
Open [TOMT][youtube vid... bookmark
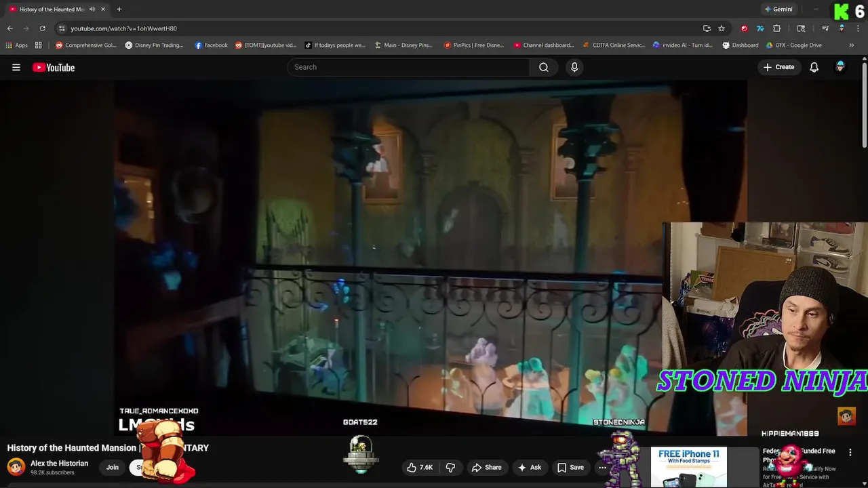pos(266,45)
